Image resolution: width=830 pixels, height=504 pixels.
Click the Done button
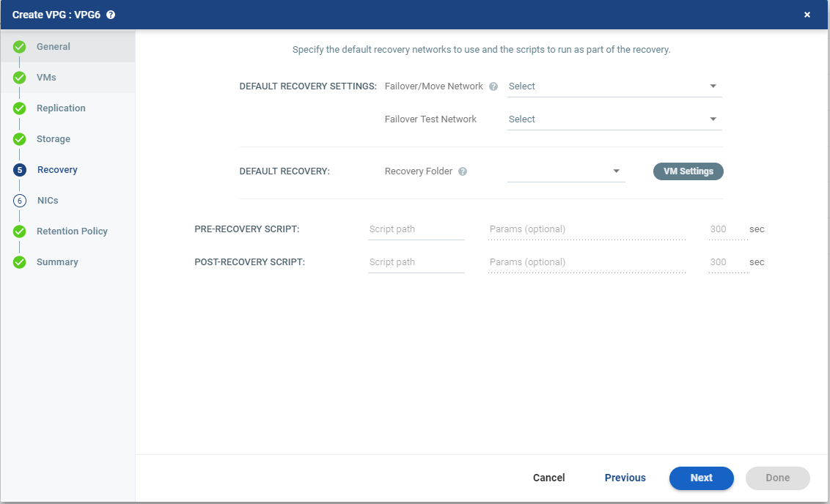(778, 478)
